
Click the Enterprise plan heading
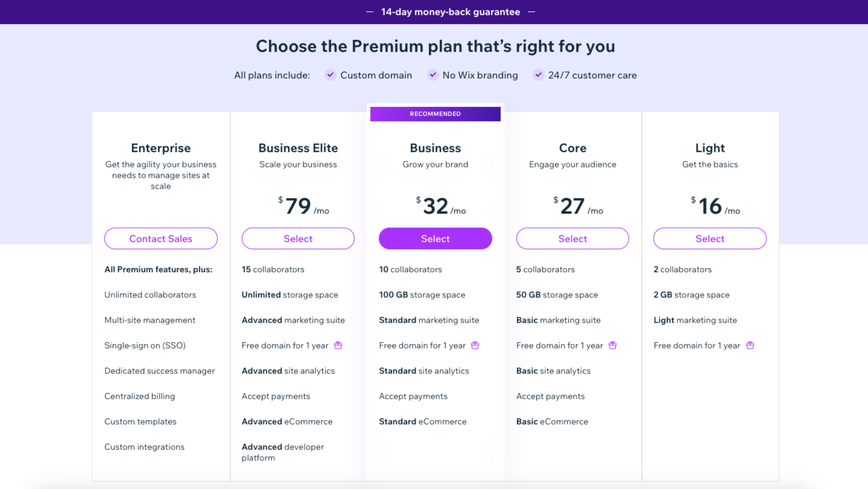[x=161, y=148]
